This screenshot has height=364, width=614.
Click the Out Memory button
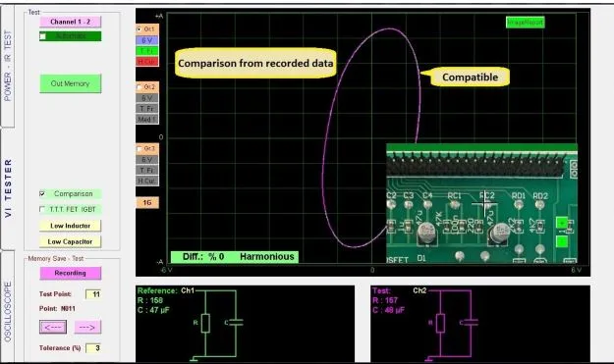70,83
